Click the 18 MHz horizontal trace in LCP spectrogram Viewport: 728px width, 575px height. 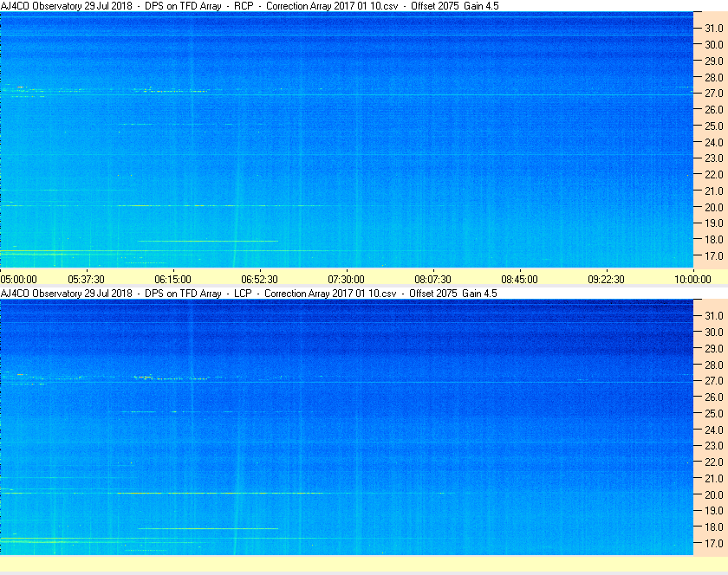pyautogui.click(x=208, y=528)
